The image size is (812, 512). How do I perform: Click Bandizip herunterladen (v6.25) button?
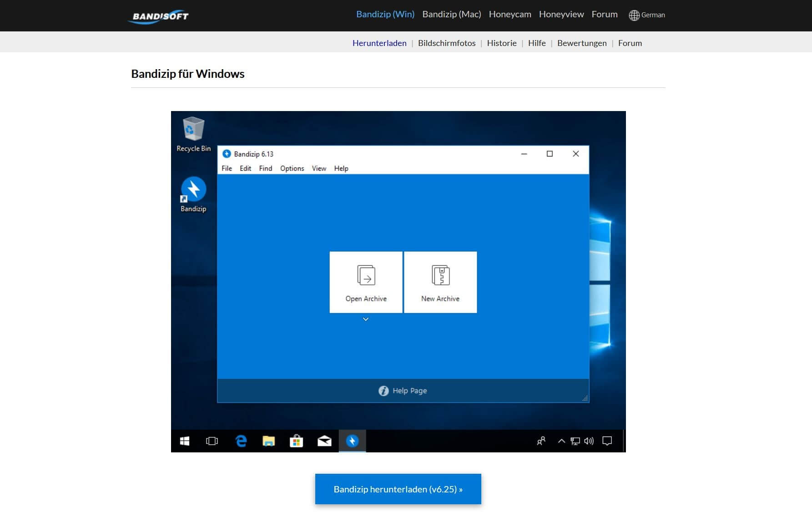pos(398,489)
